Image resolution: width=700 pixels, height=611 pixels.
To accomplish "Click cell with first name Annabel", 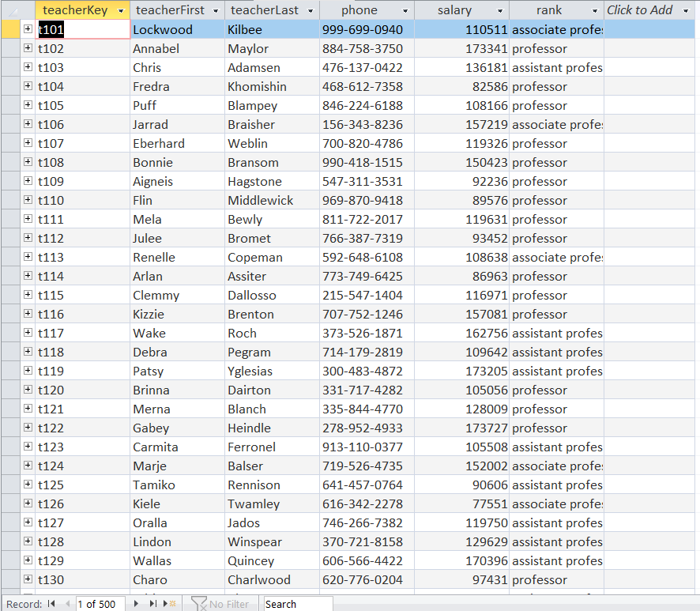I will pos(177,48).
